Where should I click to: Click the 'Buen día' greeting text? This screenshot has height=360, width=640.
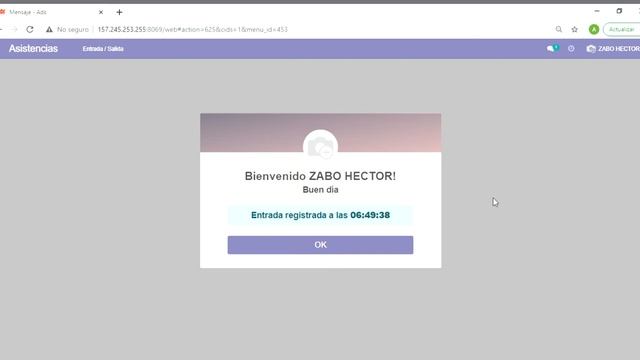click(320, 190)
